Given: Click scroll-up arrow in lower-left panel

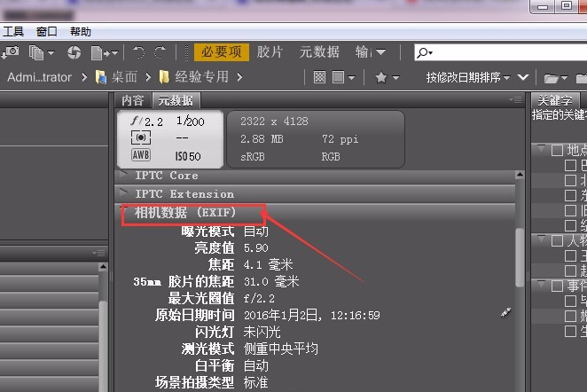Looking at the screenshot, I should point(103,267).
